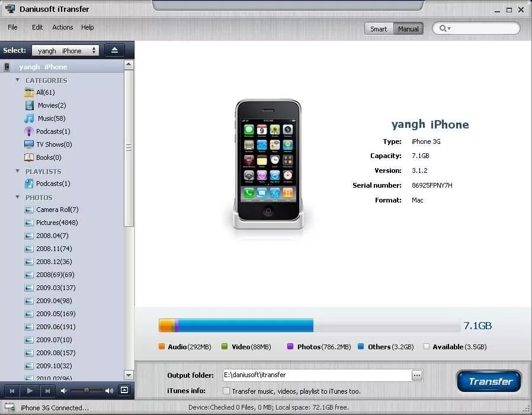
Task: Collapse the CATEGORIES section
Action: (x=17, y=80)
